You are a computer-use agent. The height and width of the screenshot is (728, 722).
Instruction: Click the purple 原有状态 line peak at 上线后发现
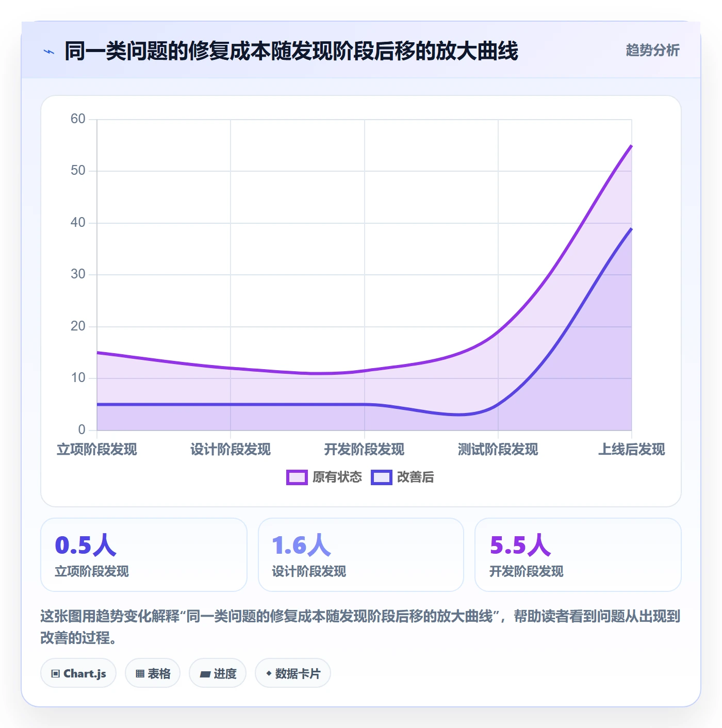tap(631, 146)
